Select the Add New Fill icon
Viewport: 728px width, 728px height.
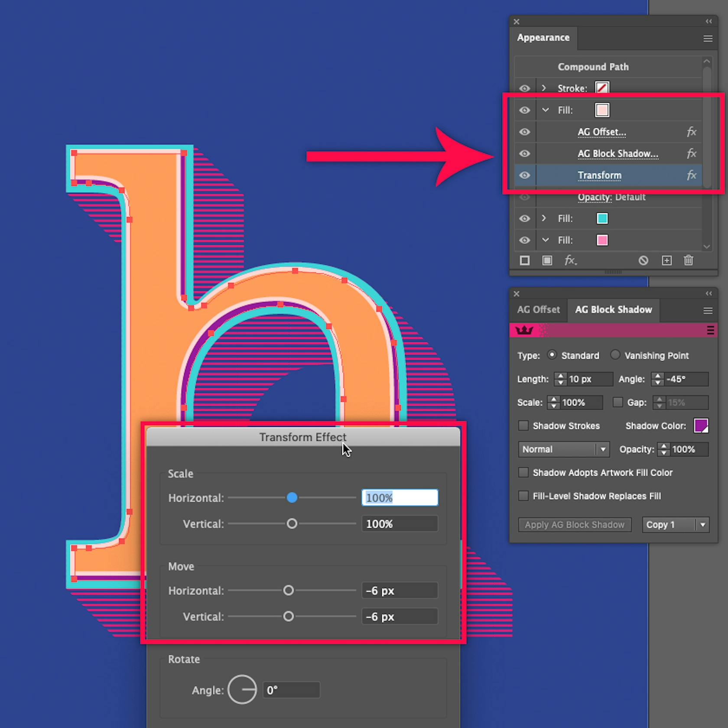[547, 260]
